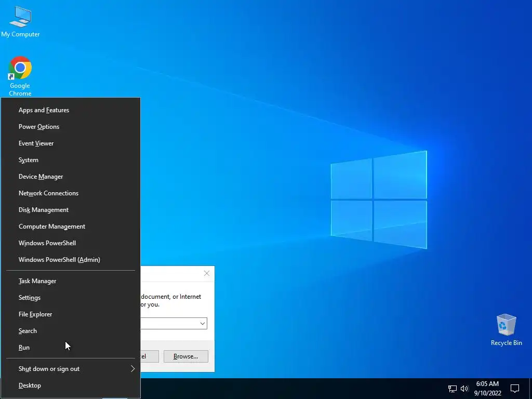Select the Google Chrome desktop shortcut
Image resolution: width=532 pixels, height=399 pixels.
click(x=20, y=76)
